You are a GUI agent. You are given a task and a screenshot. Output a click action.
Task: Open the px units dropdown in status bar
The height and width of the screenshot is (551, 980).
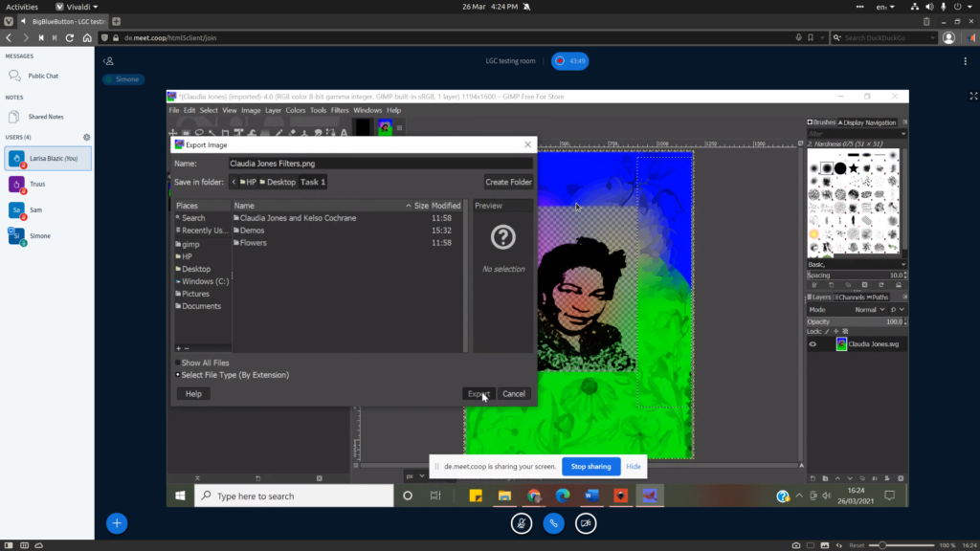coord(415,476)
